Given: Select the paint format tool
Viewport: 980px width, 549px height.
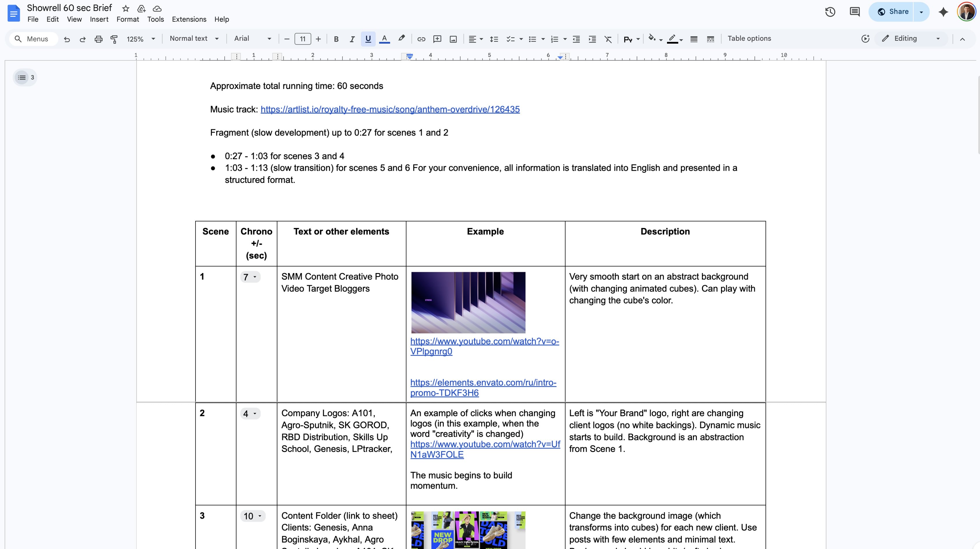Looking at the screenshot, I should [114, 39].
